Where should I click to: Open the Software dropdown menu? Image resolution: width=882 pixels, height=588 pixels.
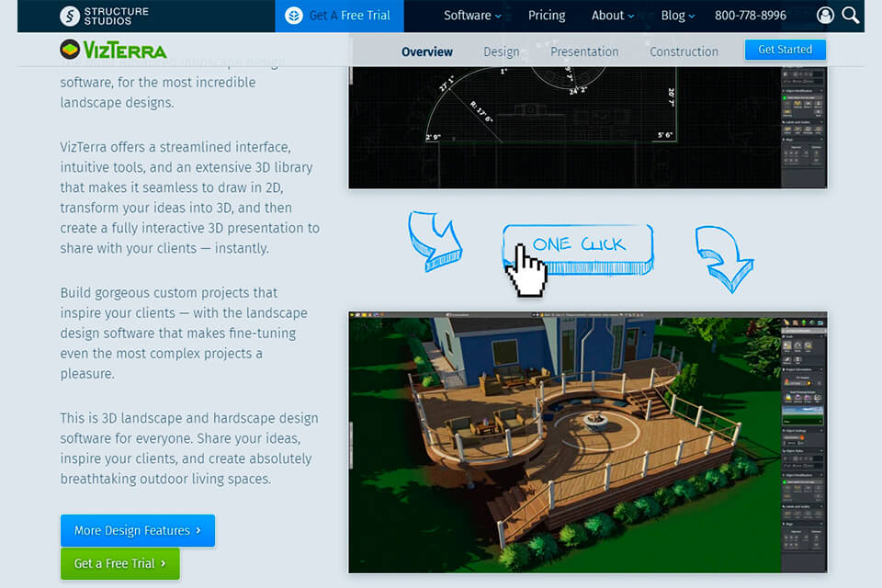468,15
